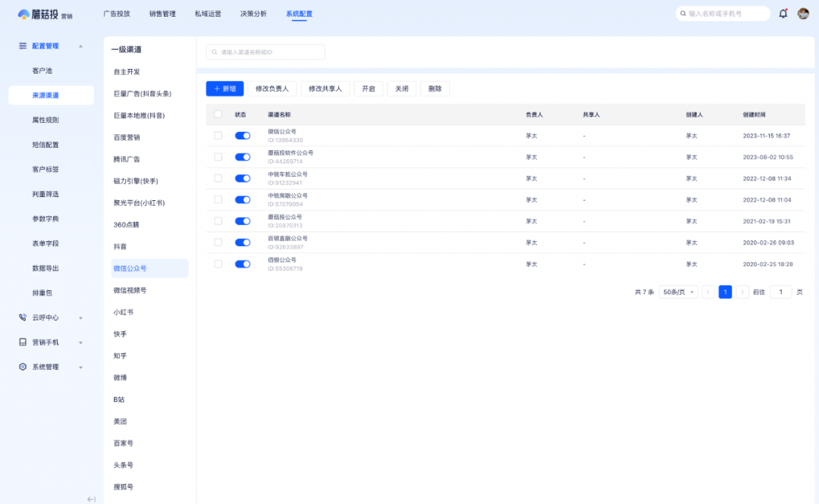Click the user avatar in top bar

(x=805, y=13)
